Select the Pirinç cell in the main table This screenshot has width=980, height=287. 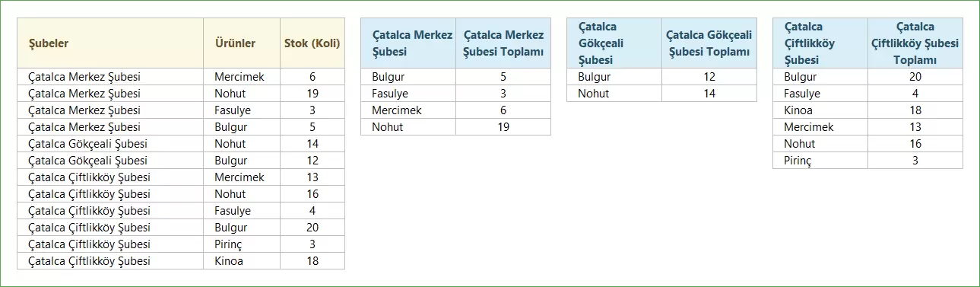click(x=242, y=244)
